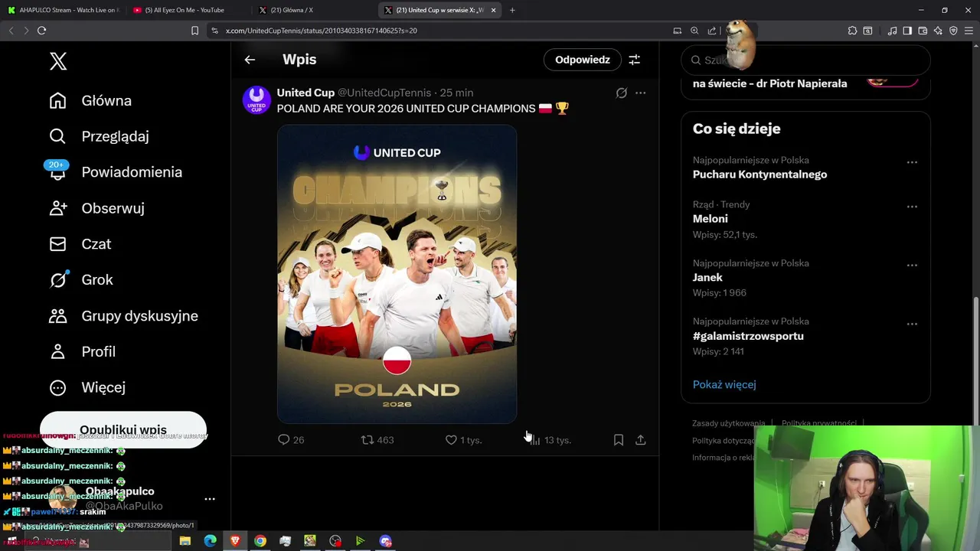Repost the tweet, 463 reposts icon

click(x=377, y=440)
